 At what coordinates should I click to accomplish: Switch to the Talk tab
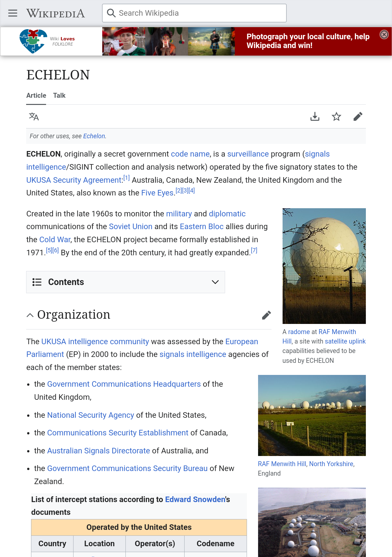pyautogui.click(x=59, y=95)
